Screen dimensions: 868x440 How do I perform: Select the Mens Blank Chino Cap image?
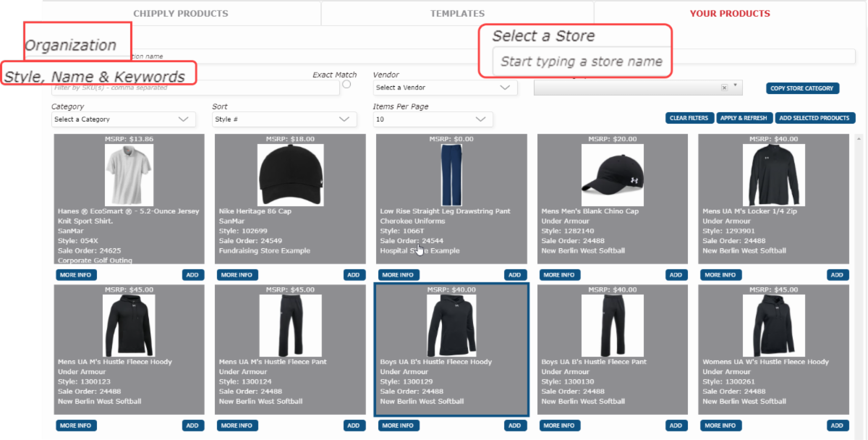[x=613, y=174]
